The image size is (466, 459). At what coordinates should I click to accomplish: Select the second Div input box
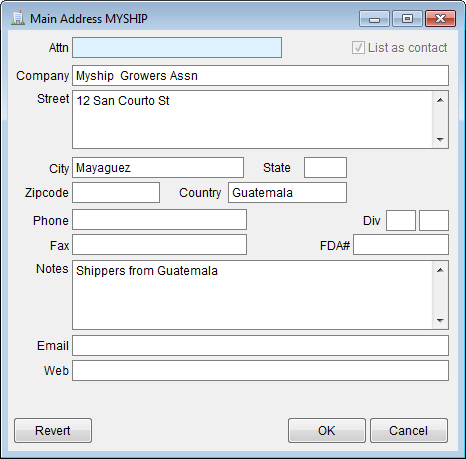pos(434,220)
